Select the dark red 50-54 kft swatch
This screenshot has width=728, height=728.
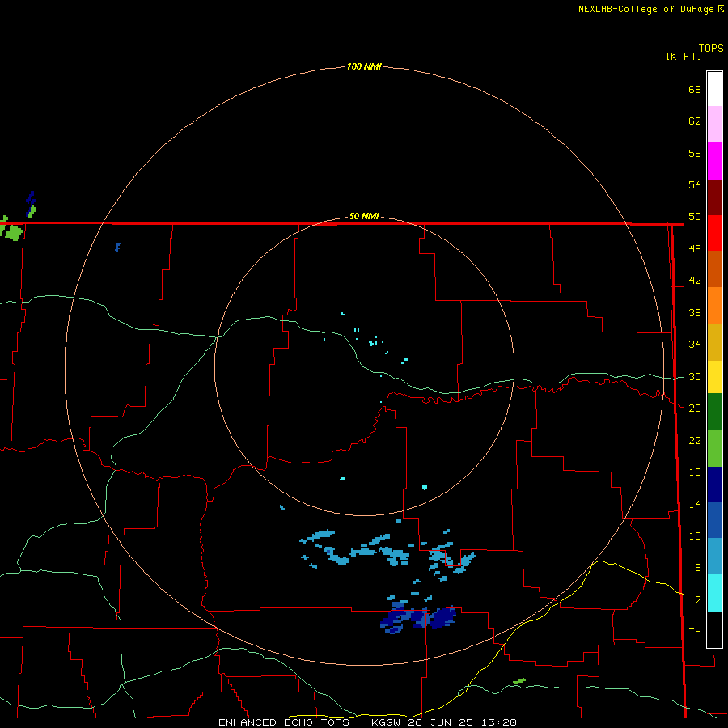(x=714, y=197)
